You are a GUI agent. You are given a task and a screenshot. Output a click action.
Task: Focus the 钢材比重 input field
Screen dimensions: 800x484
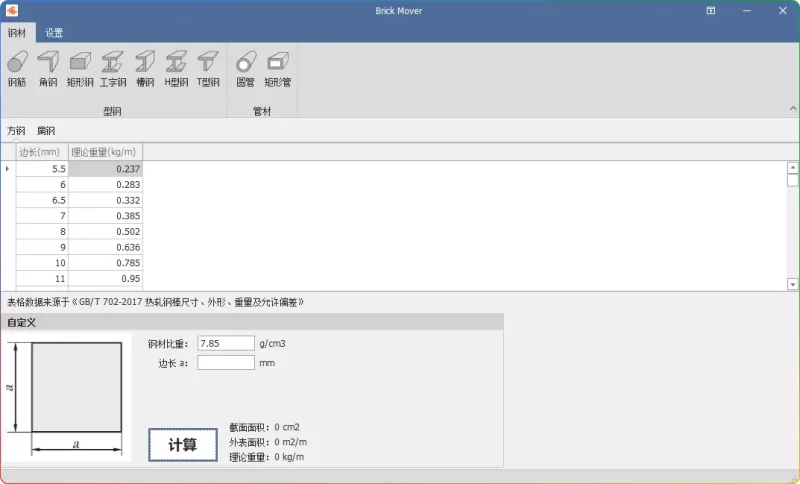tap(226, 343)
